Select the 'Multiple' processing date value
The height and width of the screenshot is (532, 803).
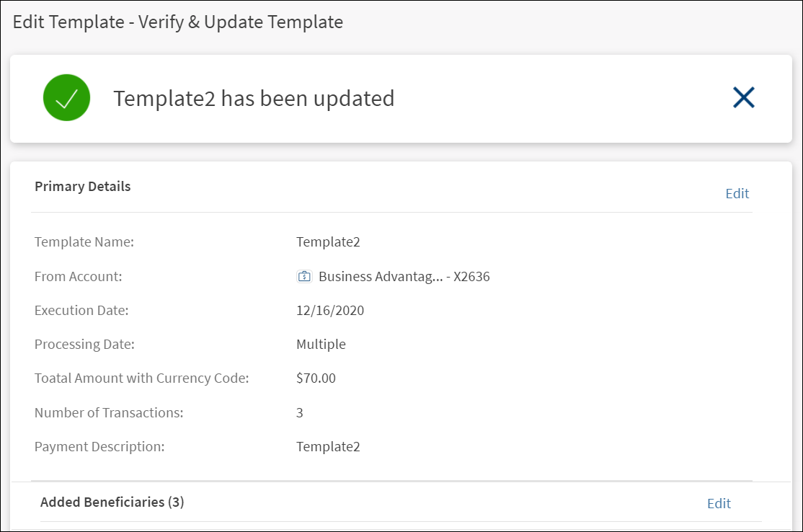[321, 344]
